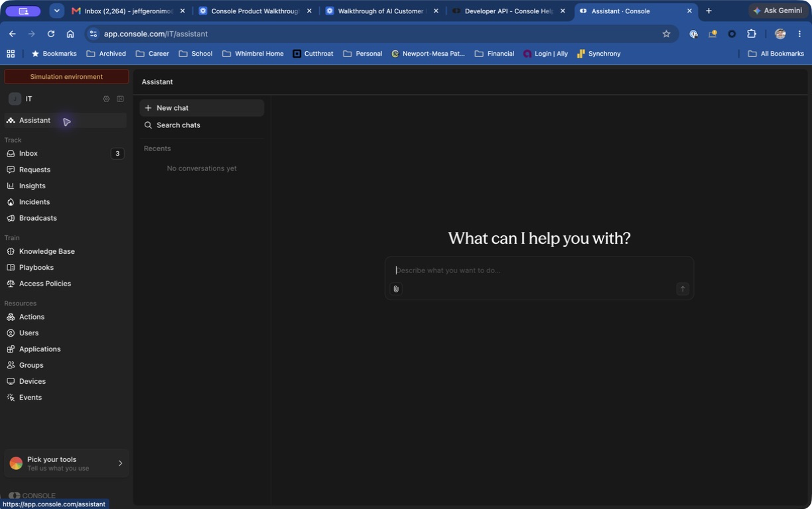Open Incidents section
812x509 pixels.
click(x=65, y=201)
